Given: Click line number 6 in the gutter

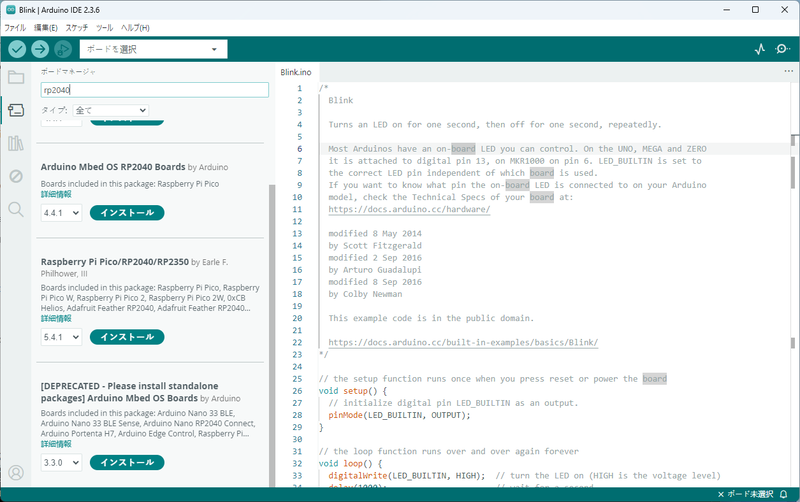Looking at the screenshot, I should [x=299, y=149].
